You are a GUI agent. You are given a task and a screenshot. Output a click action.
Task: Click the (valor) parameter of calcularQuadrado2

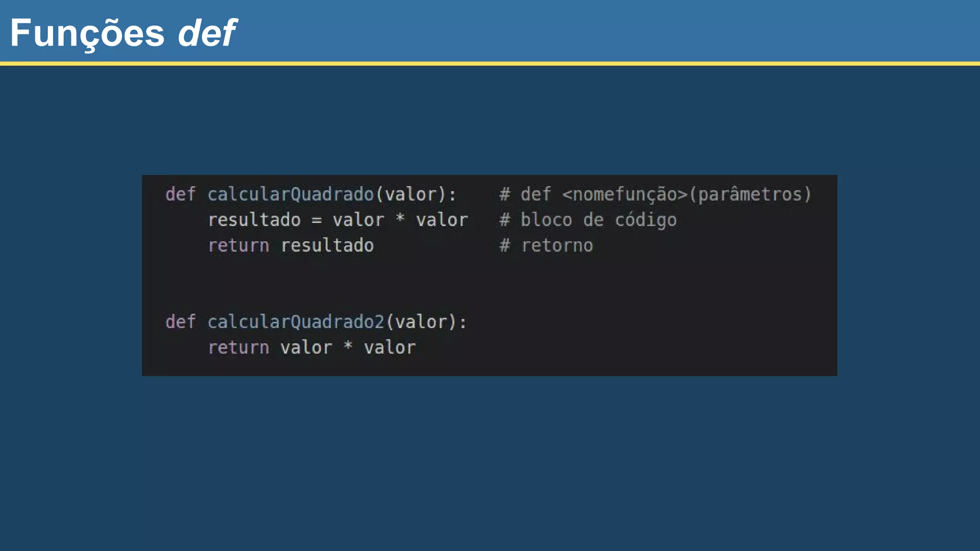421,322
